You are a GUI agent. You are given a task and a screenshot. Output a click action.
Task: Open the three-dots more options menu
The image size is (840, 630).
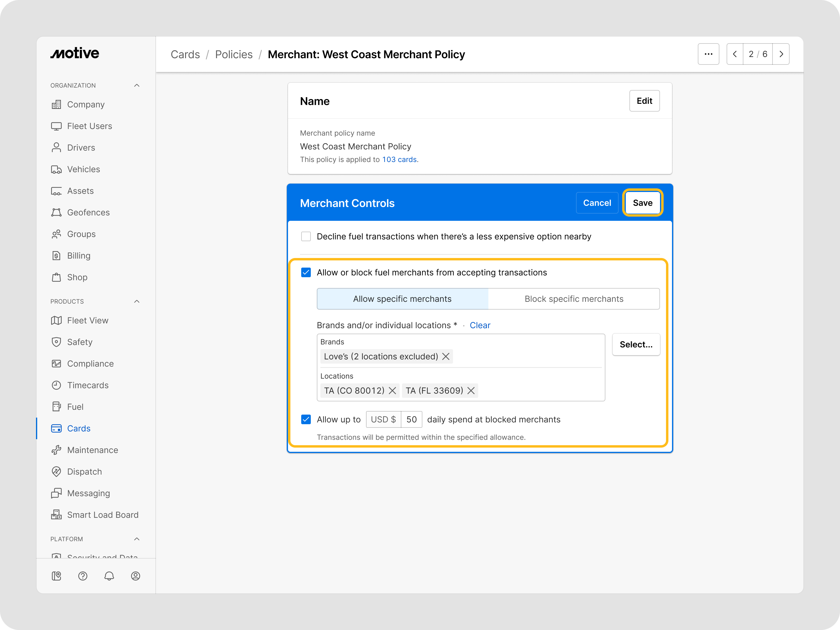pyautogui.click(x=708, y=54)
